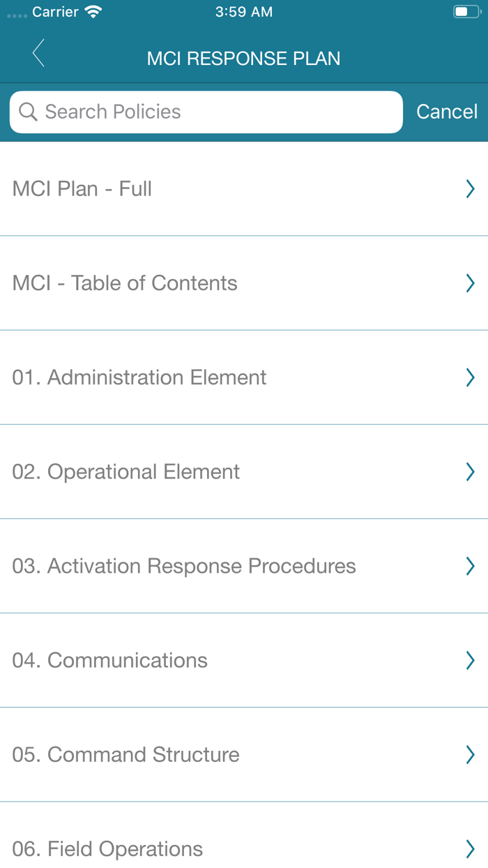Click the magnifying glass search icon
488x868 pixels.
pos(28,112)
